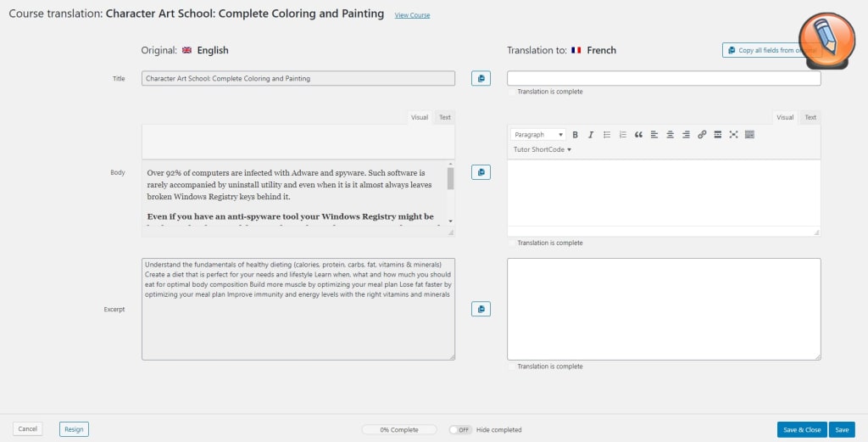Click the French flag icon

click(x=576, y=50)
